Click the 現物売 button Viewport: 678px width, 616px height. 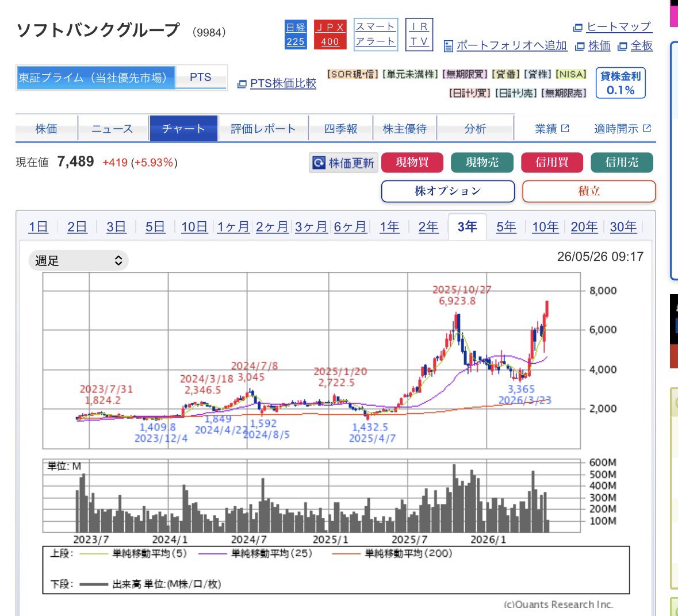(x=482, y=163)
